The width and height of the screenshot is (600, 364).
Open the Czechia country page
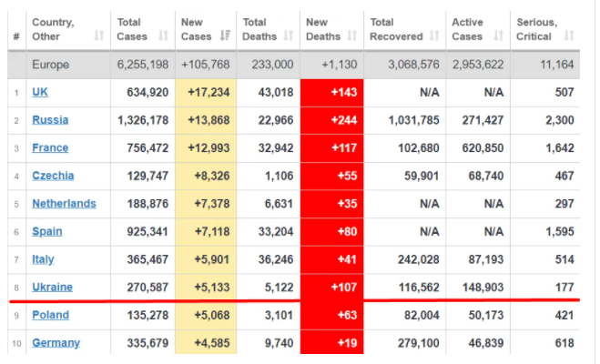click(x=53, y=176)
